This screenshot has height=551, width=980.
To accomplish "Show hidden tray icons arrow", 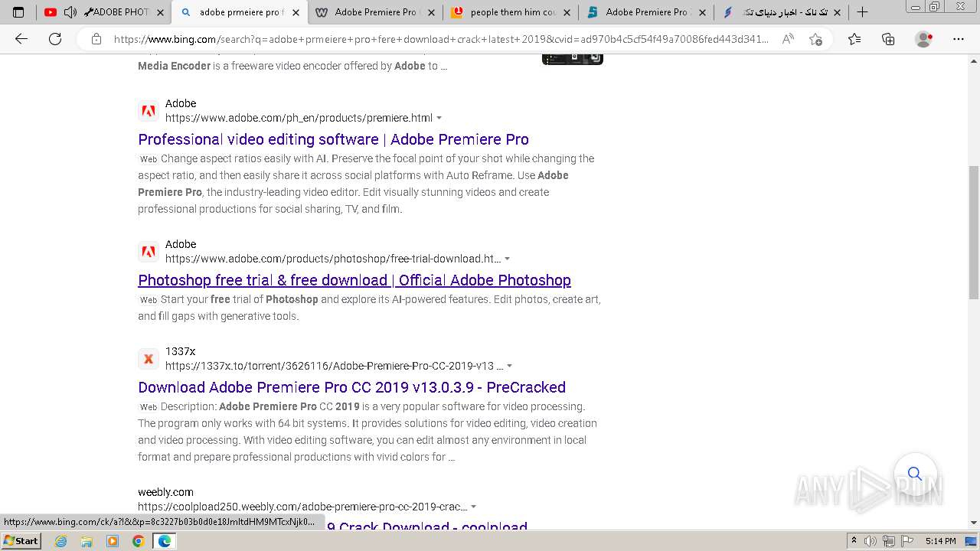I will (854, 541).
